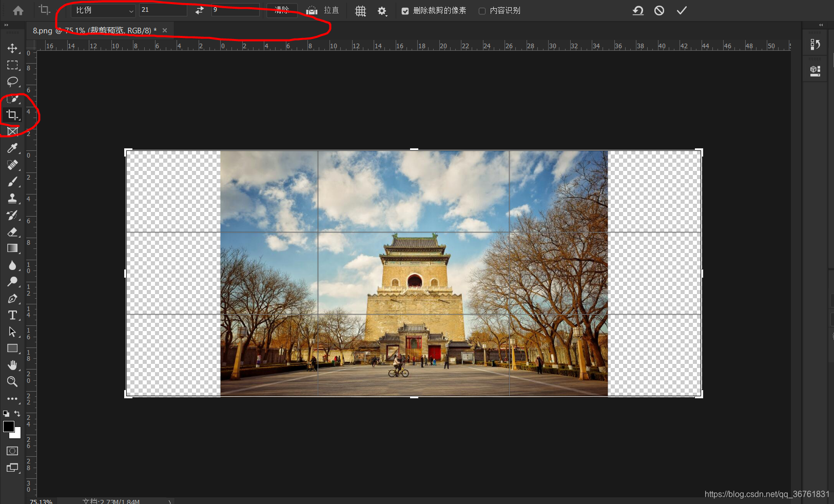Image resolution: width=834 pixels, height=504 pixels.
Task: Select the Path Selection tool
Action: tap(12, 332)
